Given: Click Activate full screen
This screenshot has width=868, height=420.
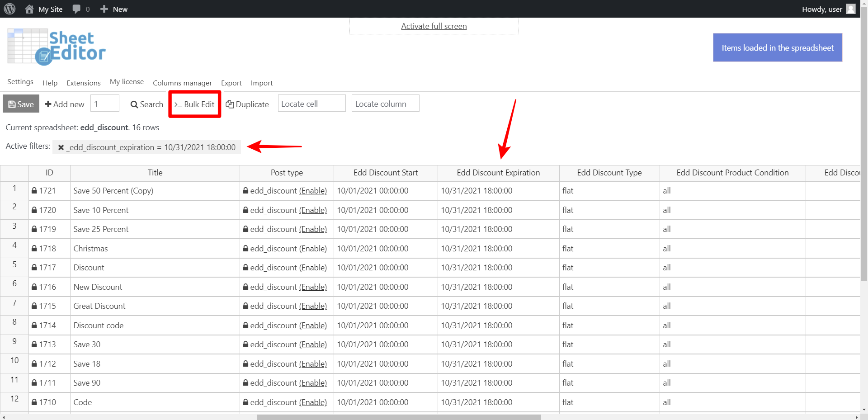Looking at the screenshot, I should tap(433, 26).
